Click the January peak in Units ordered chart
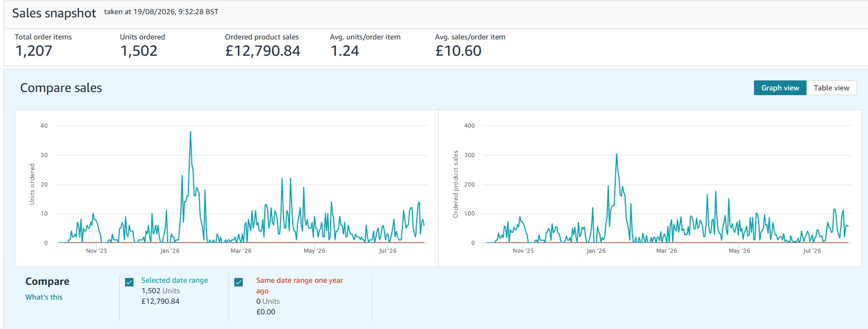868x329 pixels. click(x=190, y=132)
